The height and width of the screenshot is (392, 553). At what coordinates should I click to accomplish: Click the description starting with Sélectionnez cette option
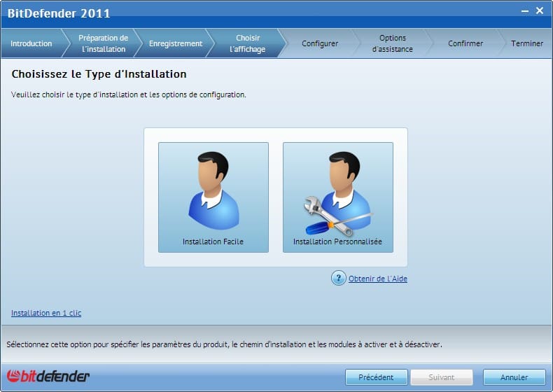pyautogui.click(x=224, y=344)
